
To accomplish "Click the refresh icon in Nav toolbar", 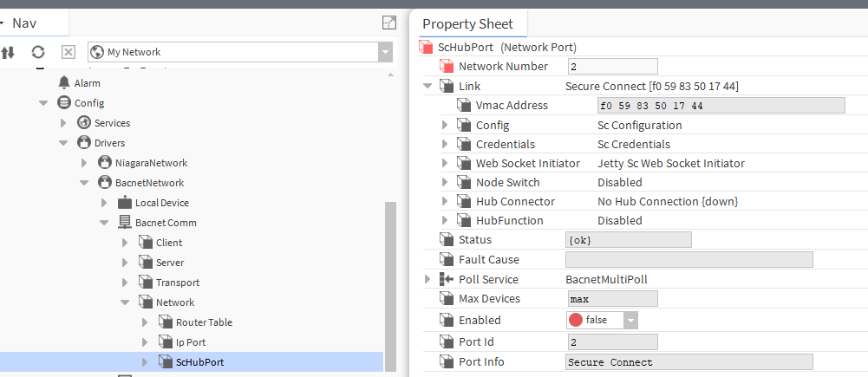I will (38, 52).
